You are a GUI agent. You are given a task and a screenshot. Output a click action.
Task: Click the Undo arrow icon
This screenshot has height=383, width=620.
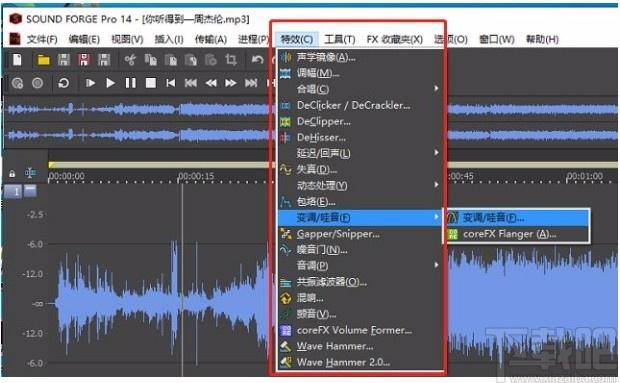tap(257, 60)
